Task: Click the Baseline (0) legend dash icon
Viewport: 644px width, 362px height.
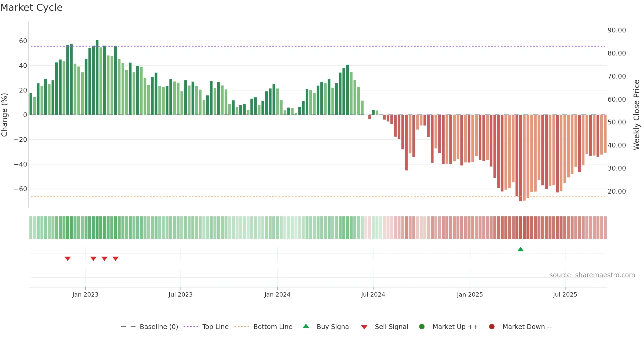Action: point(128,327)
